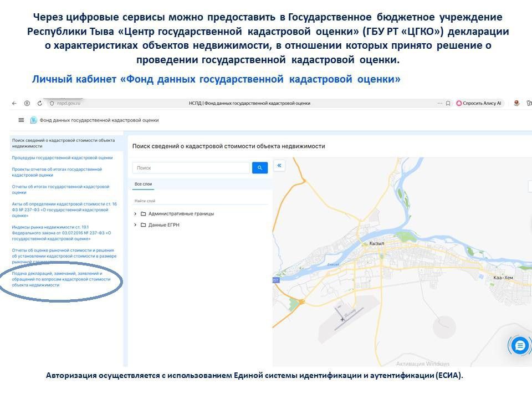532x399 pixels.
Task: Click the nspd.gov.ru address bar
Action: (69, 103)
